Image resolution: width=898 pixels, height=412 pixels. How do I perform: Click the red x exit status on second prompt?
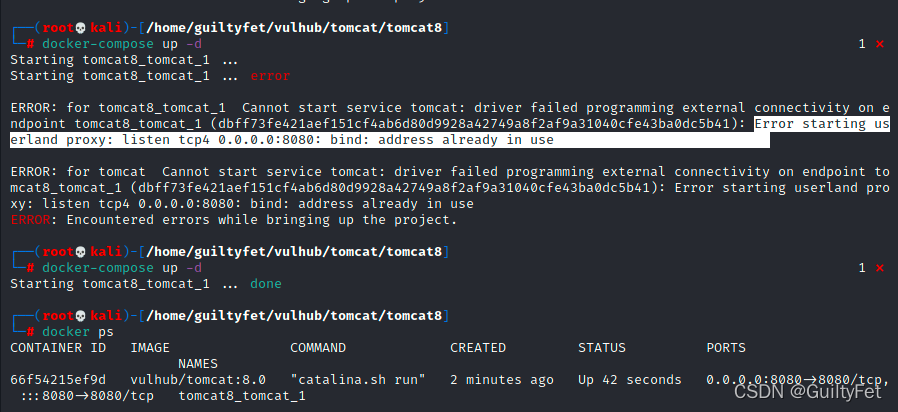coord(880,268)
